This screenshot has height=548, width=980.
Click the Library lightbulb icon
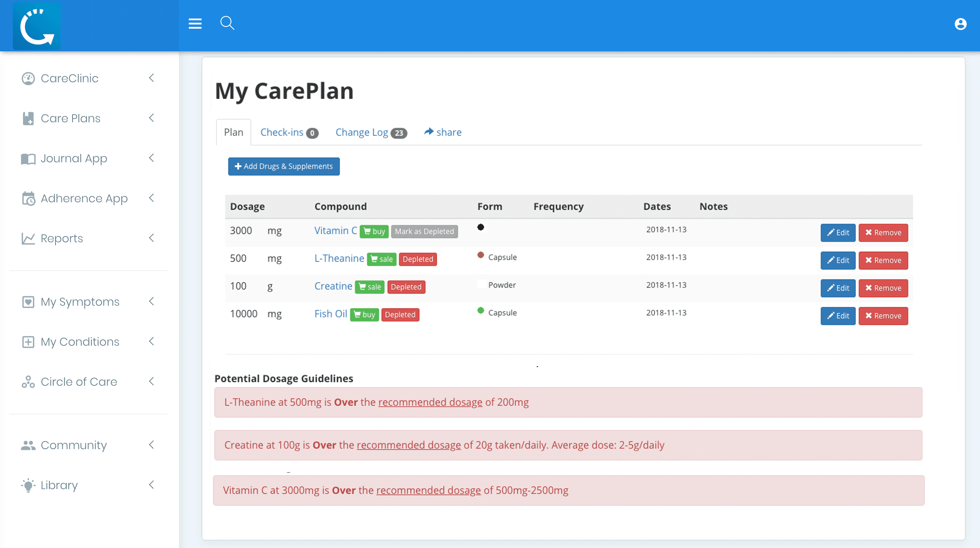pyautogui.click(x=28, y=485)
